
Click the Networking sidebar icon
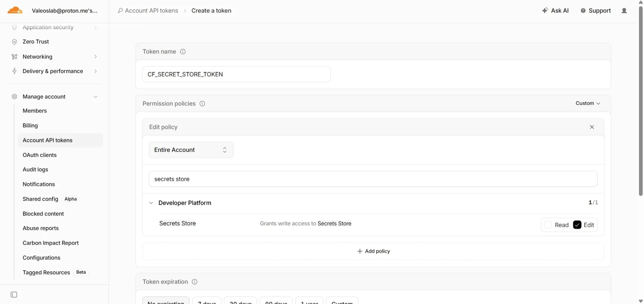(x=14, y=57)
